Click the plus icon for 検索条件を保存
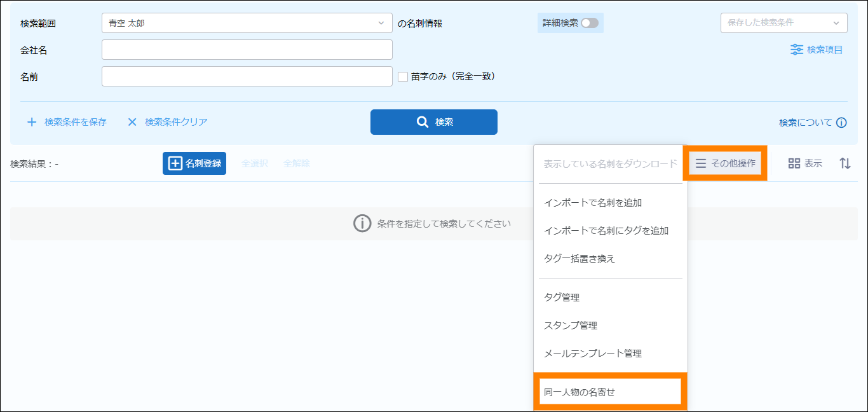Viewport: 868px width, 412px height. tap(32, 122)
